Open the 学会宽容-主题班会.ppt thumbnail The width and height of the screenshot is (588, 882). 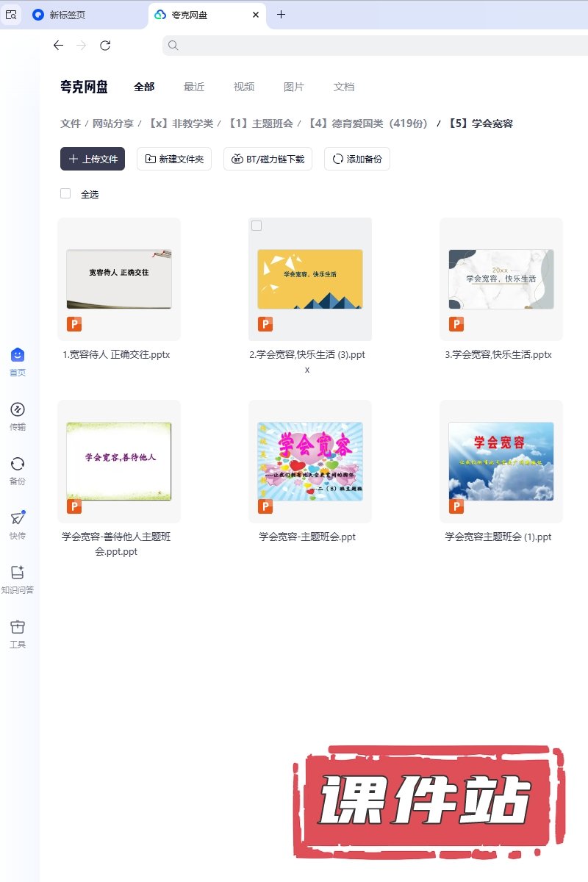(x=310, y=461)
